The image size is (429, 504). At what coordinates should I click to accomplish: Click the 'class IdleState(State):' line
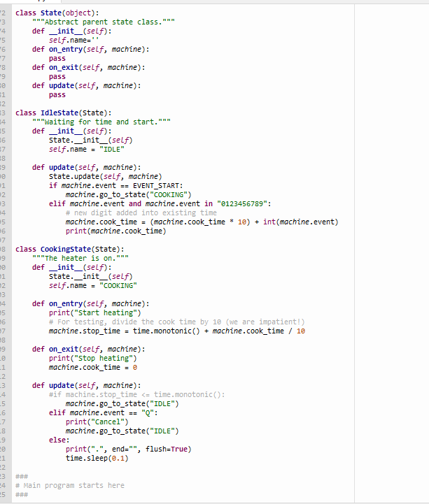[64, 113]
